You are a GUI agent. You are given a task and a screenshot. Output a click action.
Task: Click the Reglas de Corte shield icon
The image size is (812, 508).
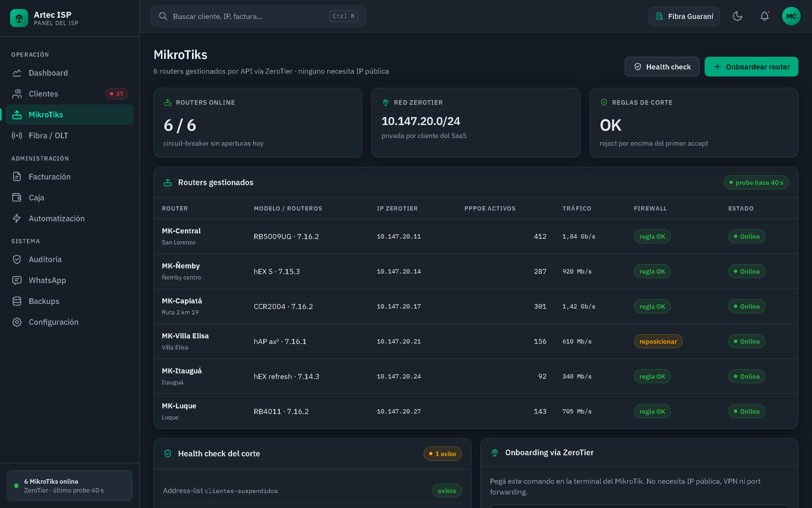point(604,102)
